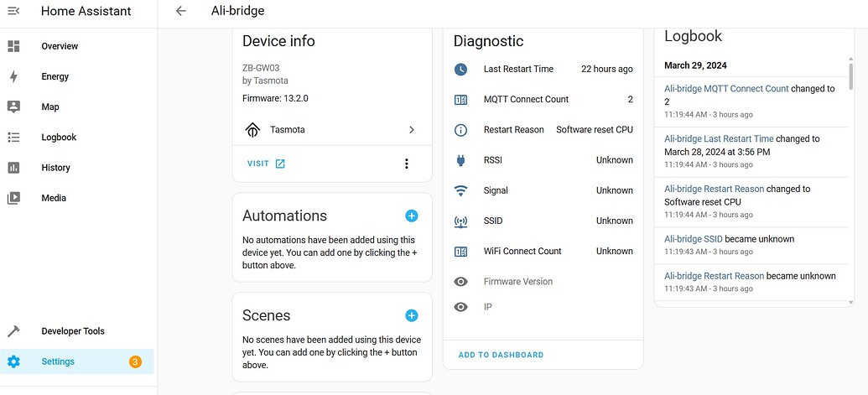Click the external-link icon beside VISIT
The width and height of the screenshot is (868, 395).
pyautogui.click(x=280, y=164)
